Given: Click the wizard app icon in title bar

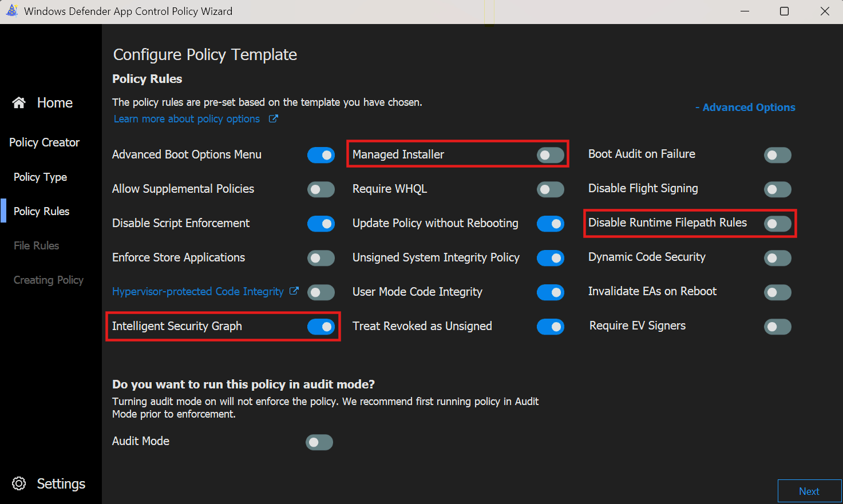Looking at the screenshot, I should [x=11, y=11].
